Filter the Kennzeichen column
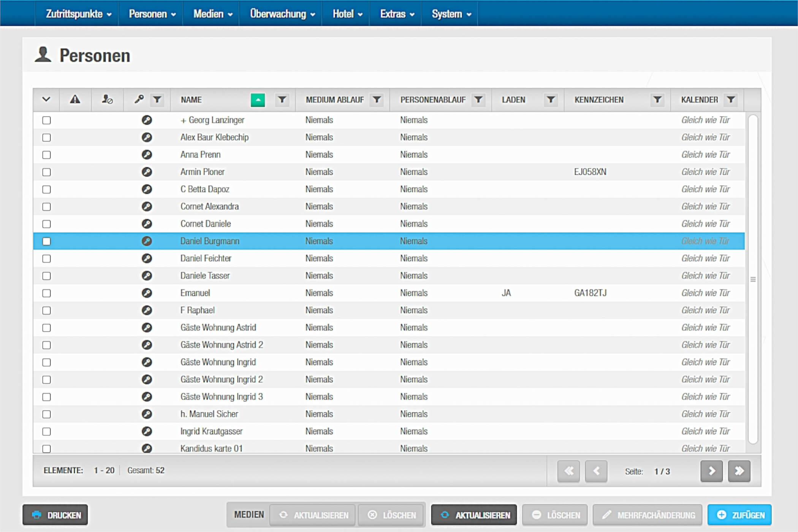 657,100
